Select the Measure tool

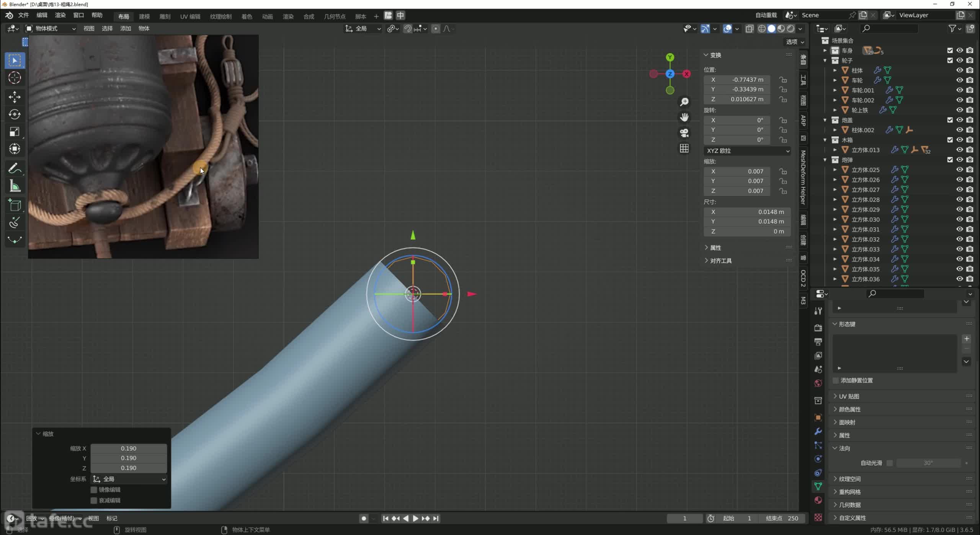coord(15,186)
